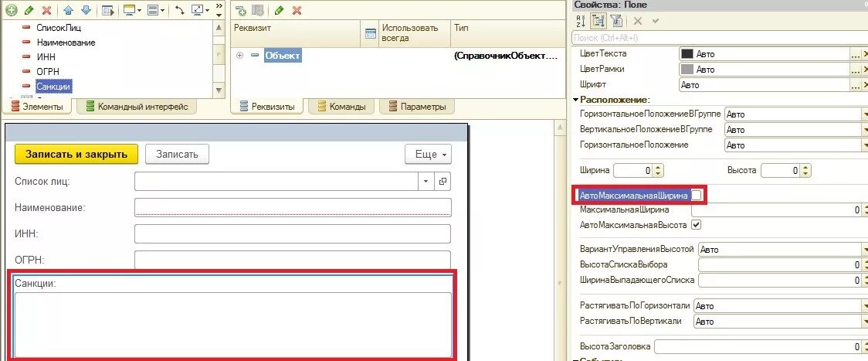This screenshot has height=361, width=868.
Task: Open the ГоризонтальноеПоложениеВГруппе dropdown
Action: coord(864,114)
